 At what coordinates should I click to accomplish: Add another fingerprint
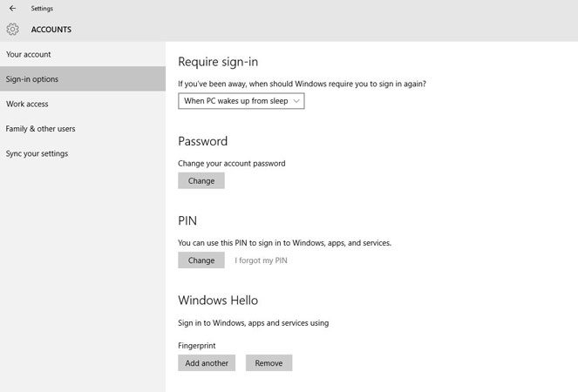point(207,363)
